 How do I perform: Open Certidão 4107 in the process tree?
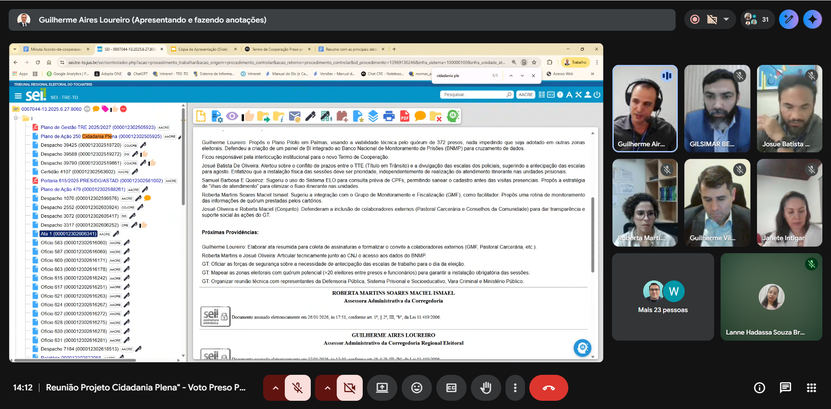coord(77,171)
